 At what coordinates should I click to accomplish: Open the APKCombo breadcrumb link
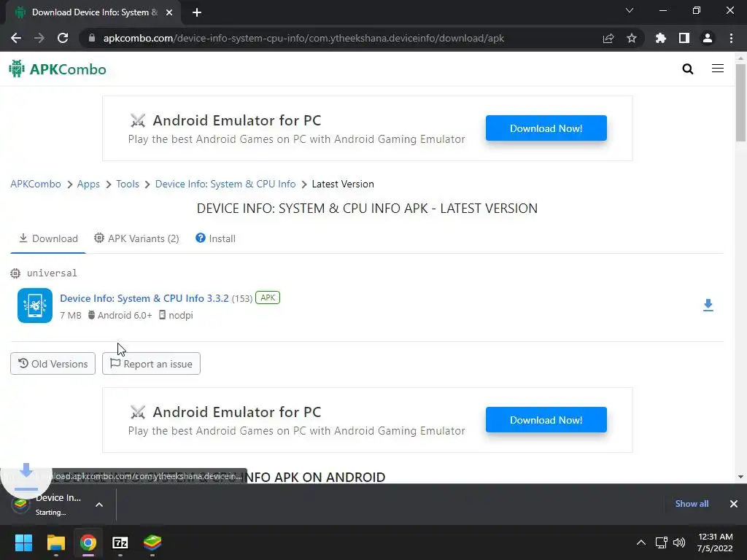point(36,184)
